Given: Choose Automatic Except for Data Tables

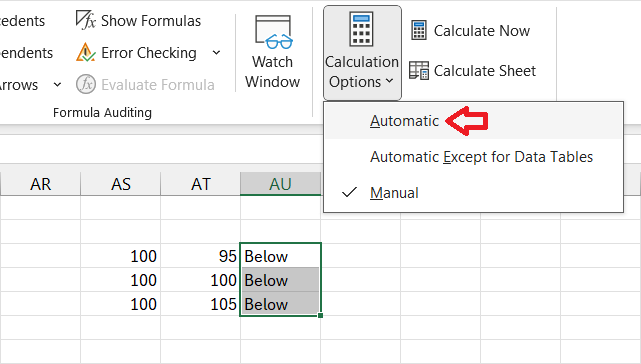Looking at the screenshot, I should pos(473,157).
